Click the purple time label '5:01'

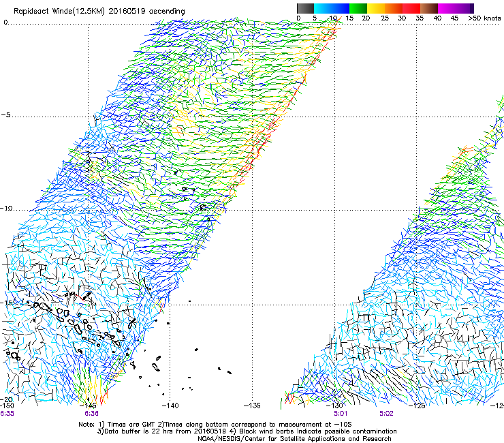341,414
